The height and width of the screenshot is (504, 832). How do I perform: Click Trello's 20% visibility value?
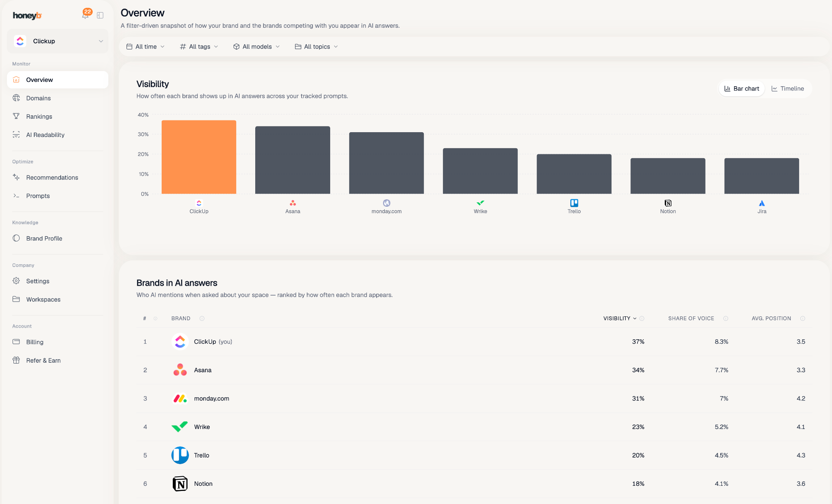(638, 455)
